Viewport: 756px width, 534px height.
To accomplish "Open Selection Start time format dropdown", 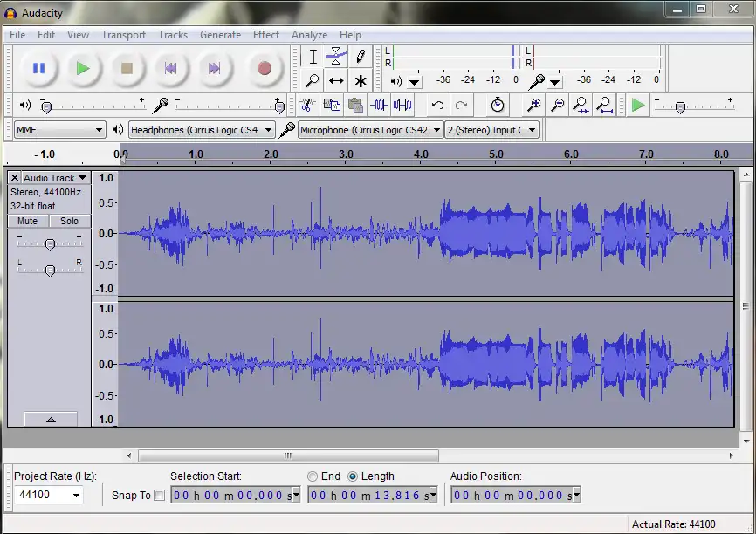I will [297, 495].
